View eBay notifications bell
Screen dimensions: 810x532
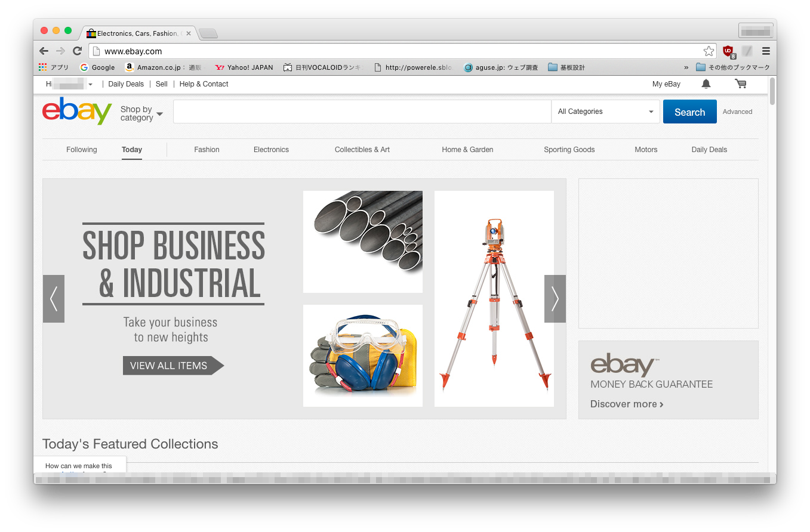(706, 84)
